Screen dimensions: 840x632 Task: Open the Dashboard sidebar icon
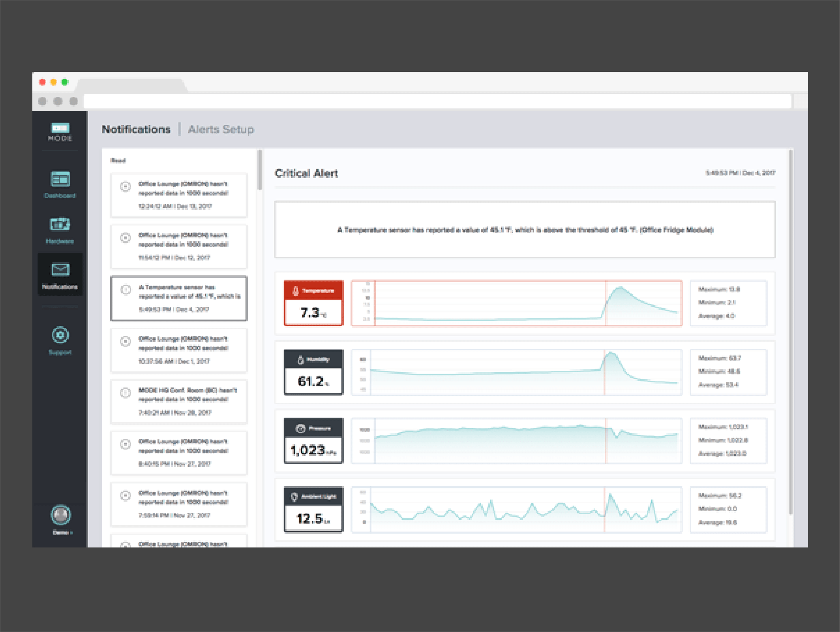[x=60, y=179]
